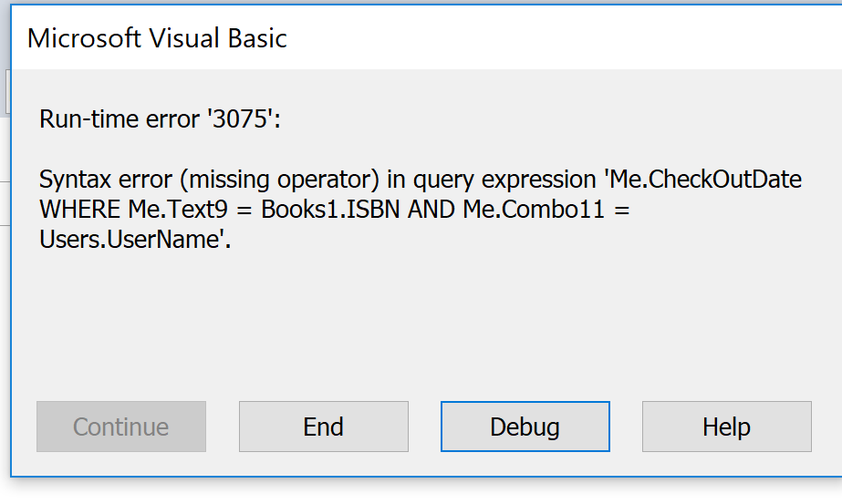
Task: Click the Debug button
Action: 525,427
